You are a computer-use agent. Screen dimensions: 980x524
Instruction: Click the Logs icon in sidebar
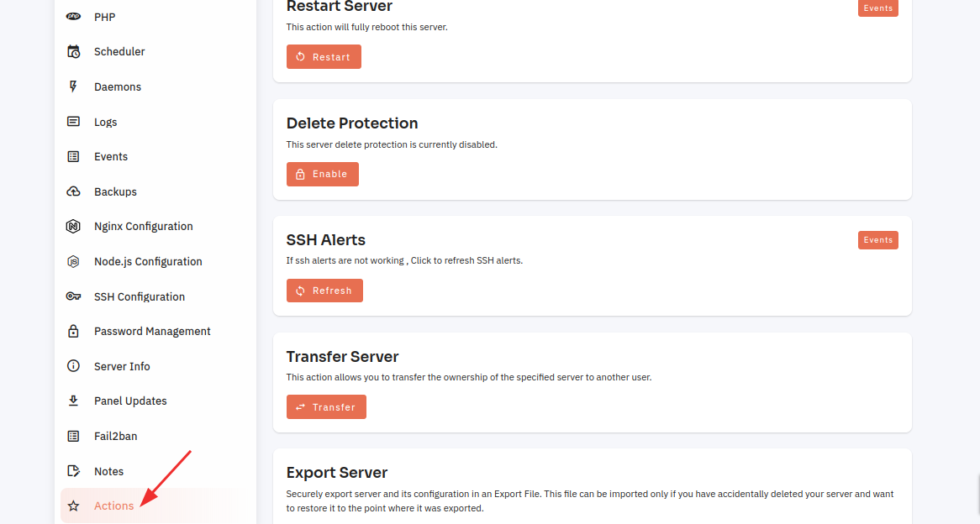point(73,122)
